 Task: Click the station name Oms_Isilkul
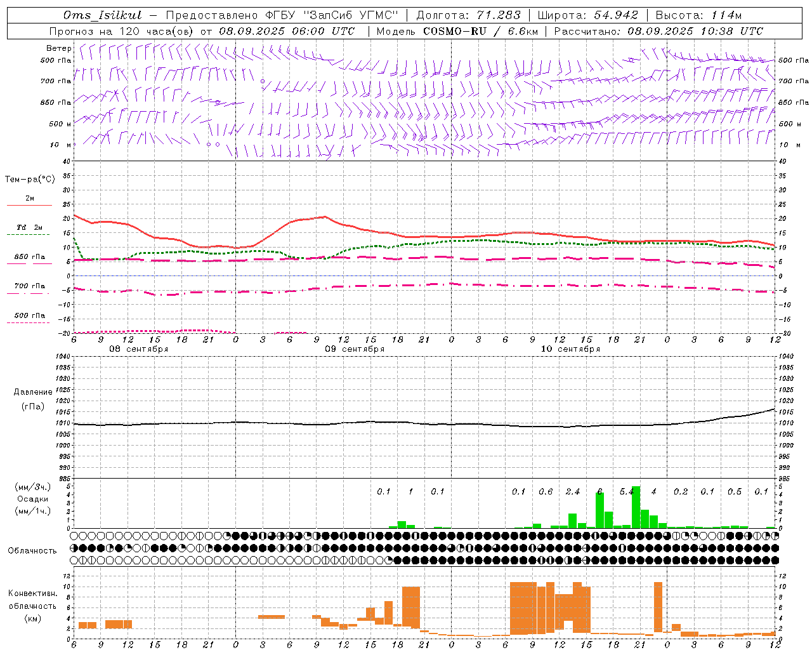click(102, 15)
